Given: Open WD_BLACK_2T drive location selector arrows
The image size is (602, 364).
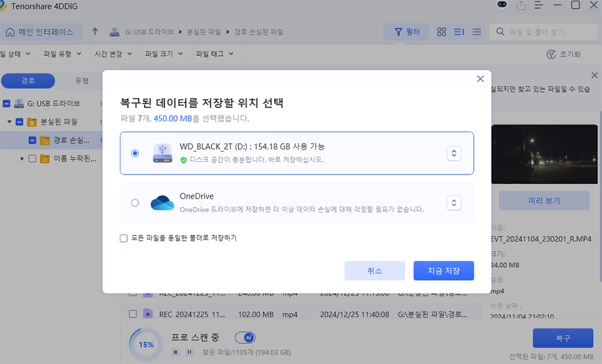Looking at the screenshot, I should tap(454, 153).
